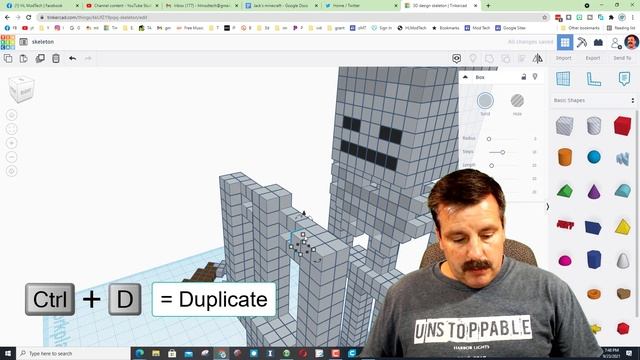Image resolution: width=640 pixels, height=360 pixels.
Task: Toggle the notes lightbulb icon in toolbar
Action: tap(473, 59)
